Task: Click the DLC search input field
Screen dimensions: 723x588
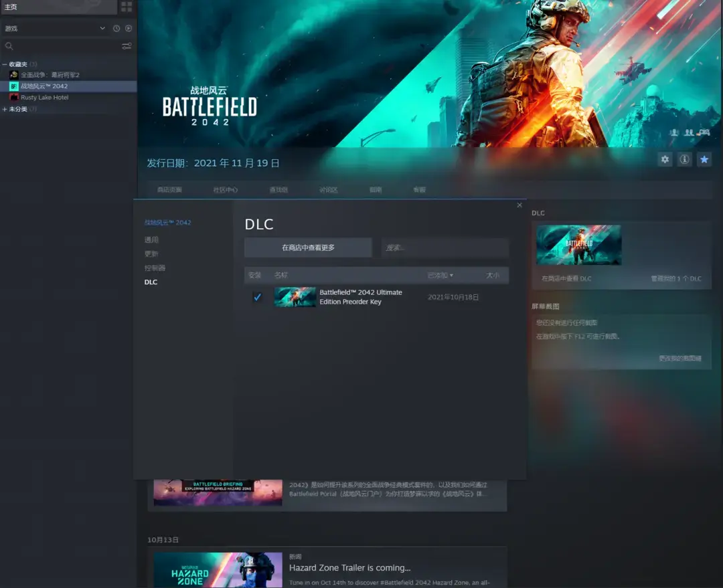Action: 445,248
